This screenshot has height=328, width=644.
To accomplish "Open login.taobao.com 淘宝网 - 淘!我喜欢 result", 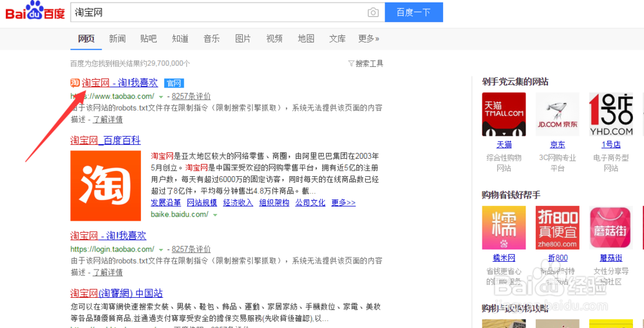I will tap(108, 236).
